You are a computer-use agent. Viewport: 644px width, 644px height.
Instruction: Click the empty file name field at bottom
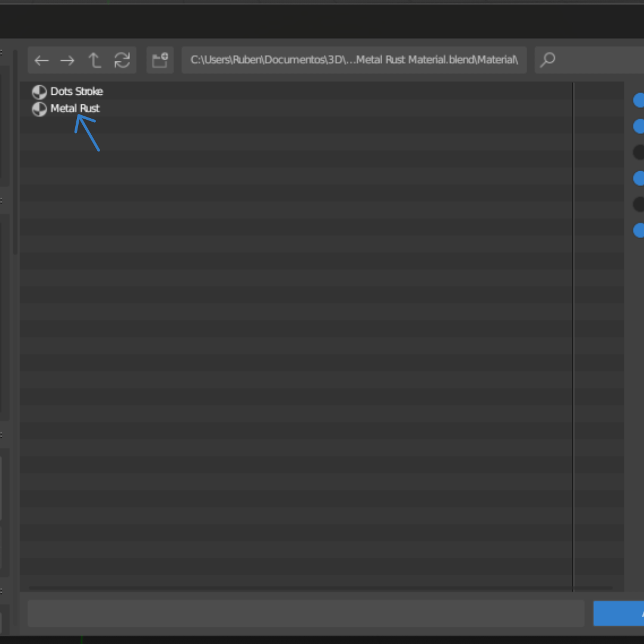coord(305,614)
